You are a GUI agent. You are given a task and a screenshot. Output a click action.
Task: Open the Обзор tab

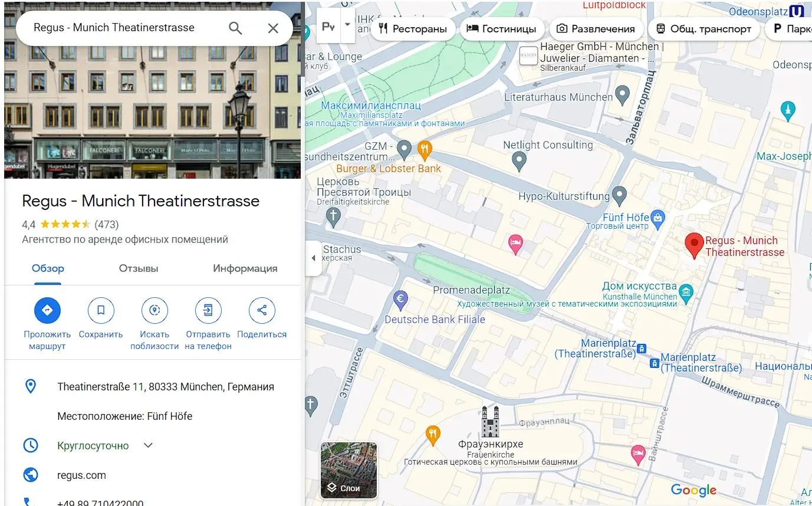pyautogui.click(x=48, y=268)
